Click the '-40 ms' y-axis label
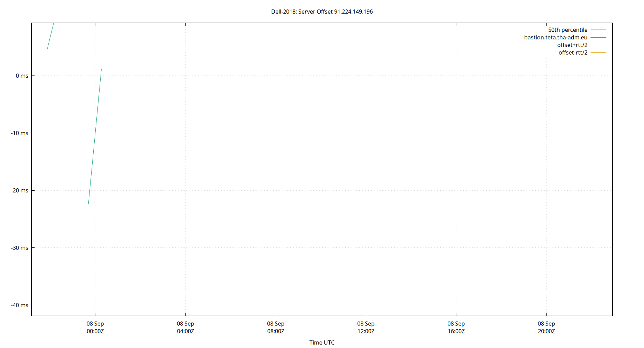This screenshot has height=348, width=644. pos(19,305)
